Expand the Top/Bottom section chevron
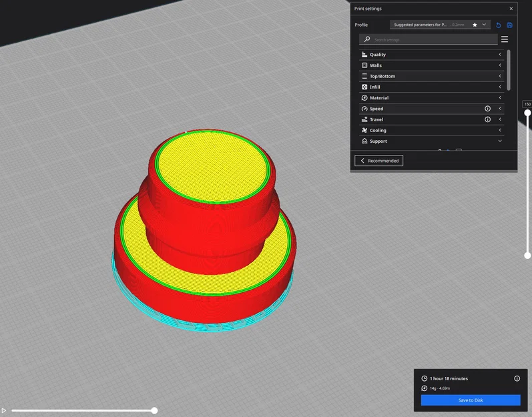The image size is (532, 417). tap(500, 76)
